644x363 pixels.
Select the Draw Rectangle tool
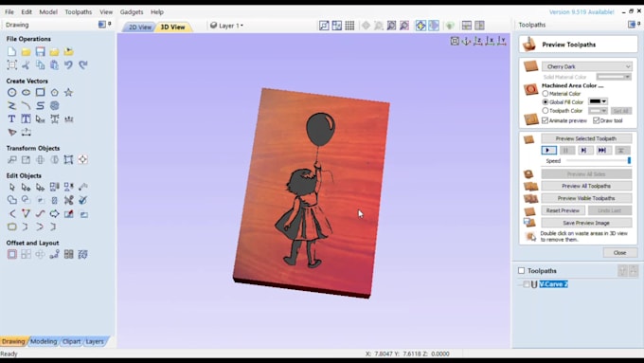tap(40, 93)
